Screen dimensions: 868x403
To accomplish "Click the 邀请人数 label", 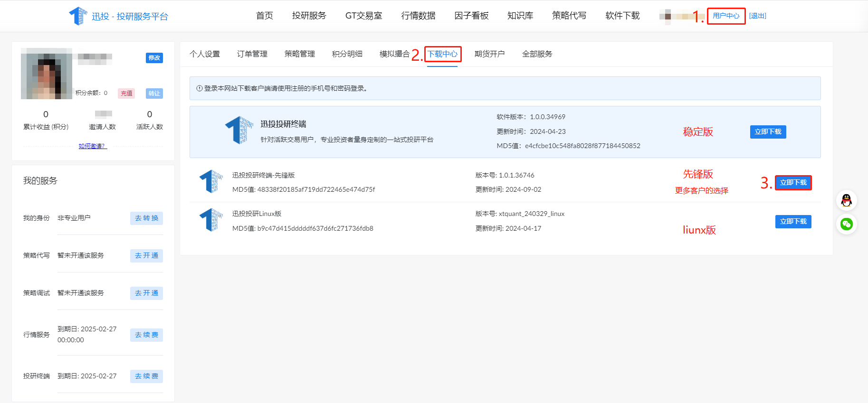I will [103, 127].
